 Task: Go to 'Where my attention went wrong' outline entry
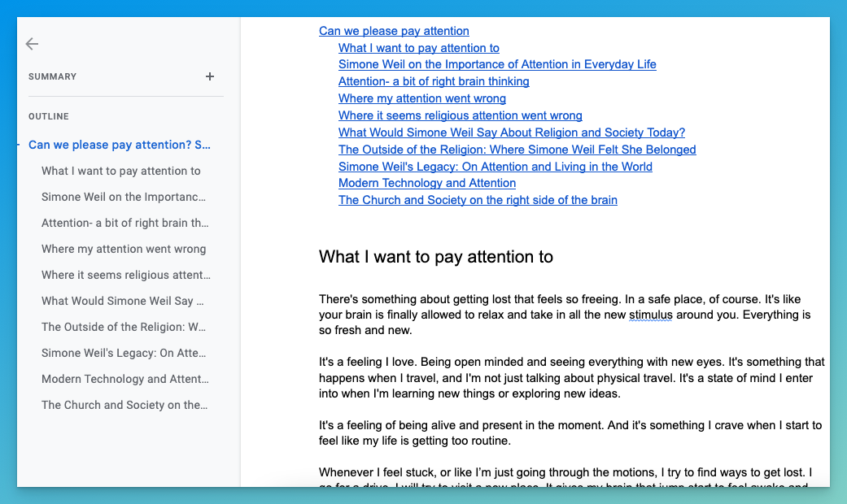pos(124,249)
